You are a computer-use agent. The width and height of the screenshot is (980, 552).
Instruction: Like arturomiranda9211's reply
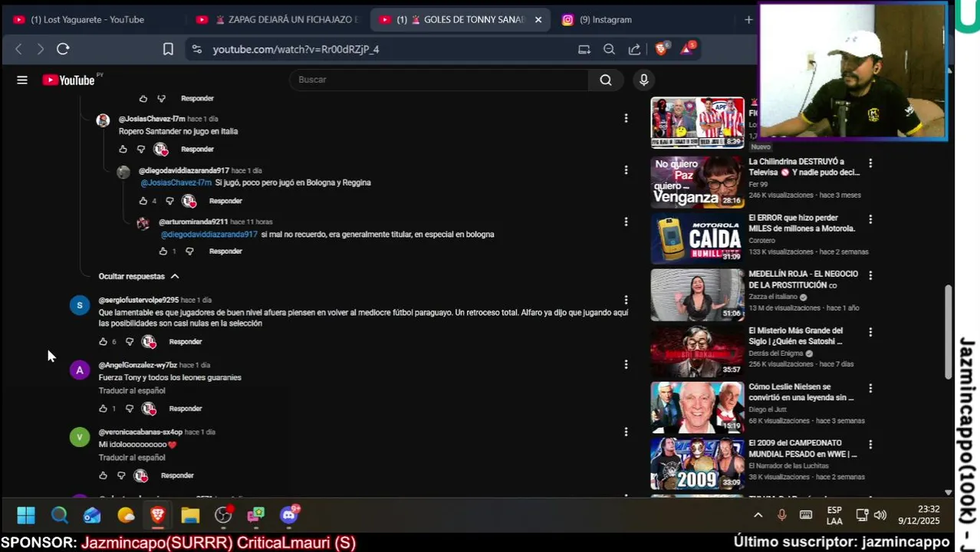pos(163,251)
